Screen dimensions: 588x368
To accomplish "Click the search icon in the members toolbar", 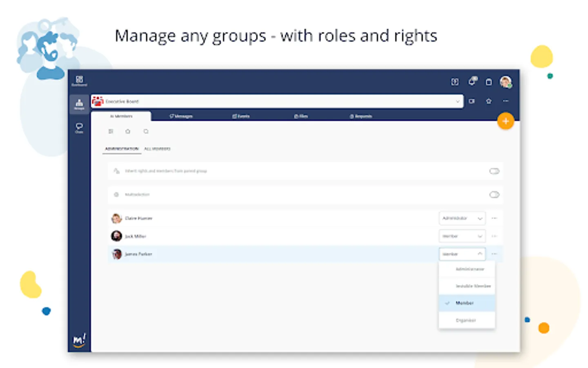I will tap(146, 131).
